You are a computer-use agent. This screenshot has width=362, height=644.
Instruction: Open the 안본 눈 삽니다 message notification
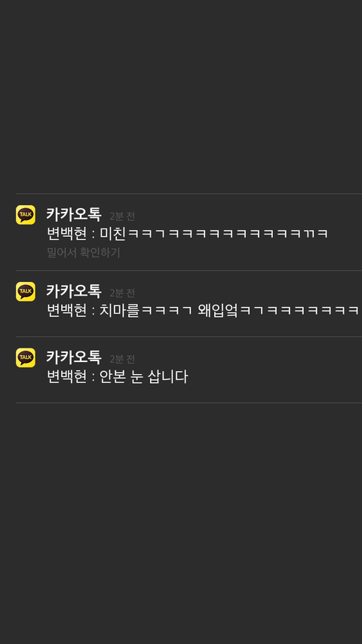(x=189, y=370)
